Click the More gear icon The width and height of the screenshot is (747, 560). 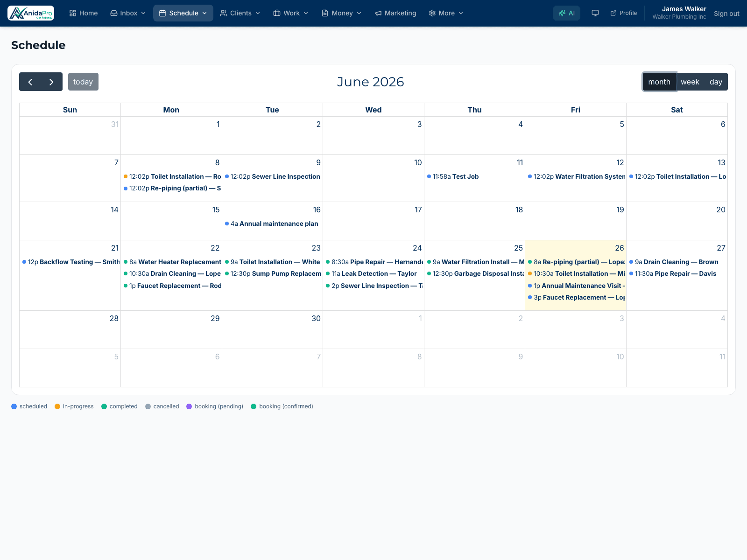point(432,13)
